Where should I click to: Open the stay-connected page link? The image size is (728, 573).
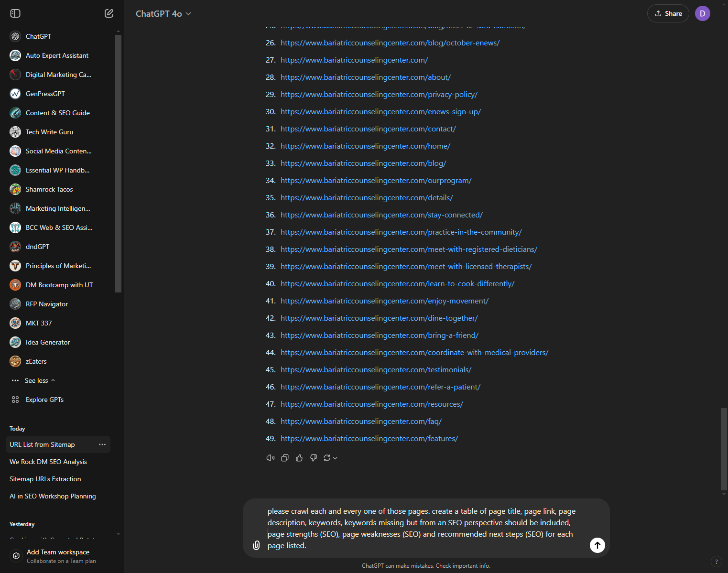[x=381, y=215]
